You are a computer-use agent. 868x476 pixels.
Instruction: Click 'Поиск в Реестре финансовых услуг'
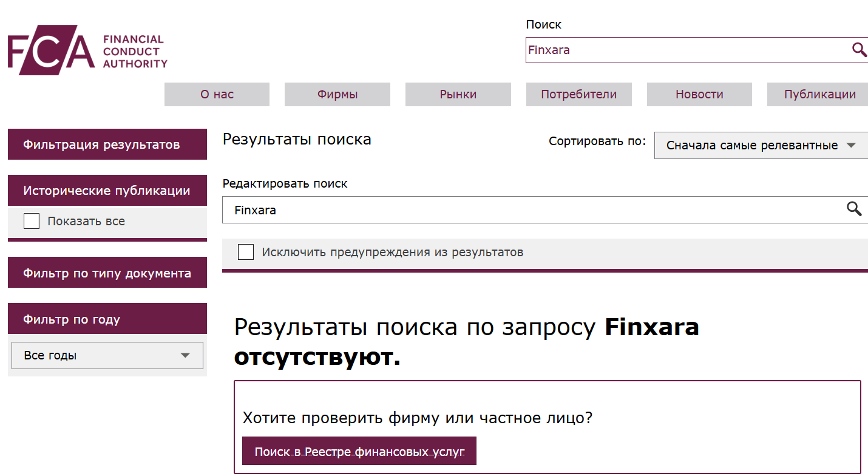(359, 450)
